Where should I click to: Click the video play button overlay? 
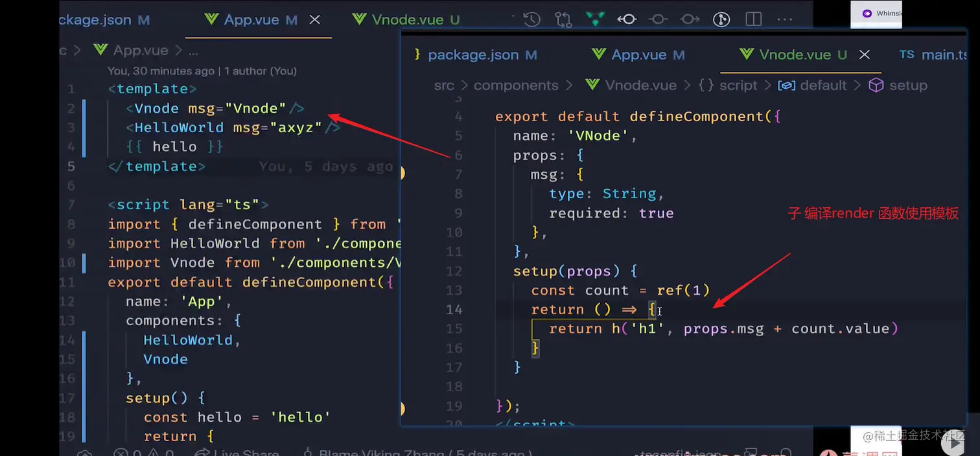pyautogui.click(x=953, y=444)
